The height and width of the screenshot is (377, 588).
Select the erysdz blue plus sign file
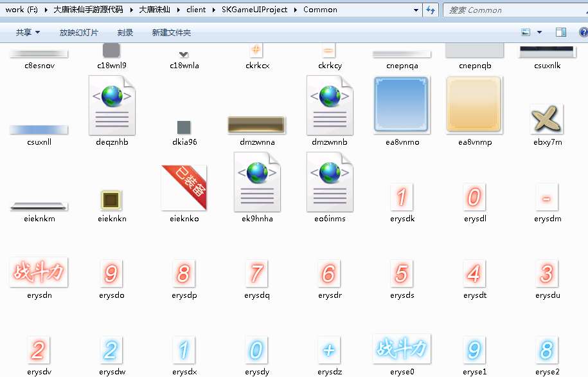coord(329,350)
